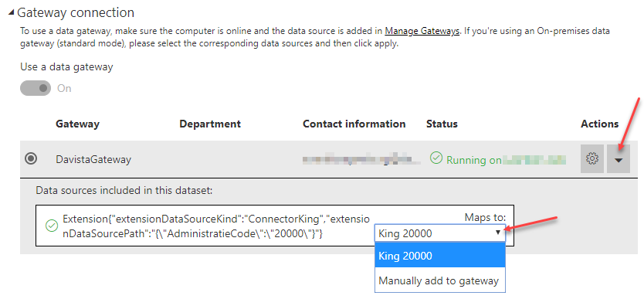Click the Extension data source path text
This screenshot has height=299, width=644.
tap(216, 226)
